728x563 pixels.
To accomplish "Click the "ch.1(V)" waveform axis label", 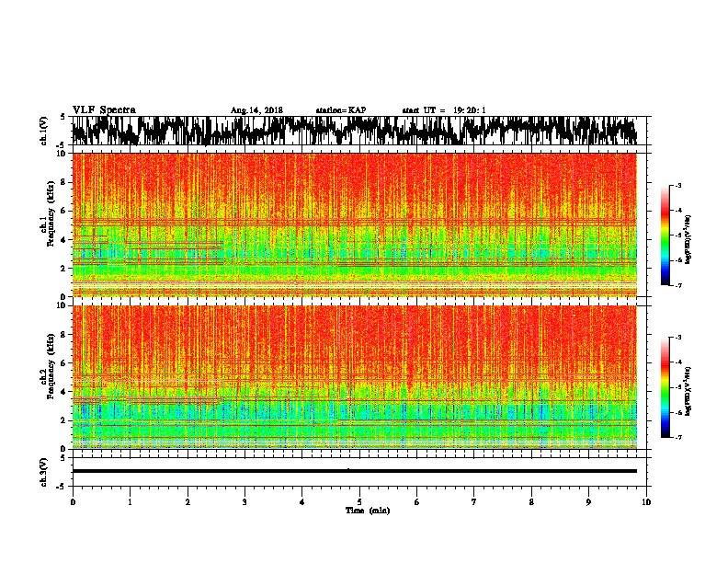I will point(44,131).
